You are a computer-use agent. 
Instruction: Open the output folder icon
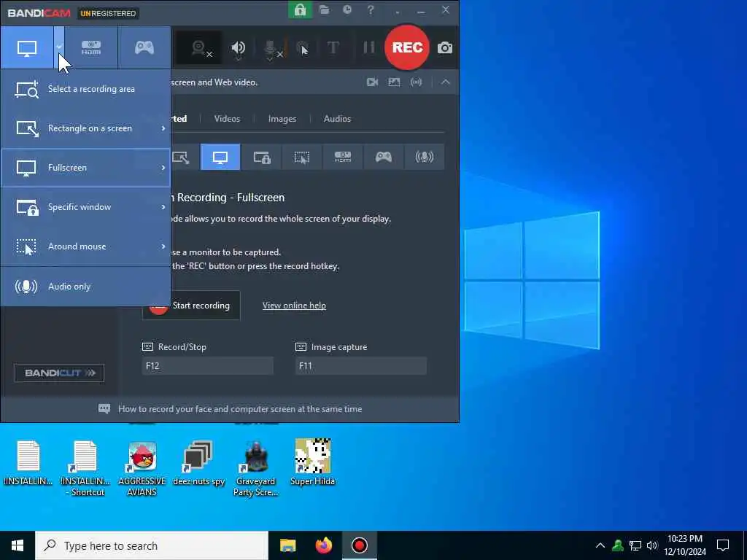tap(325, 9)
